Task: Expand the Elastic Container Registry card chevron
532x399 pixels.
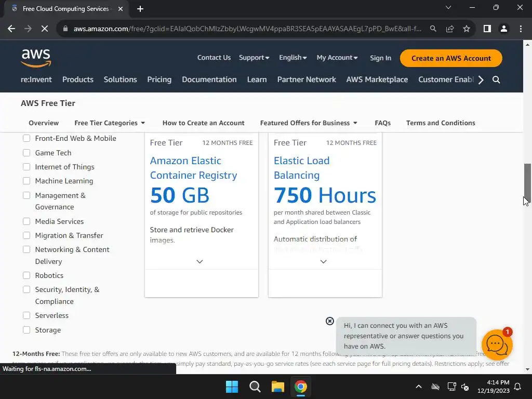Action: 200,262
